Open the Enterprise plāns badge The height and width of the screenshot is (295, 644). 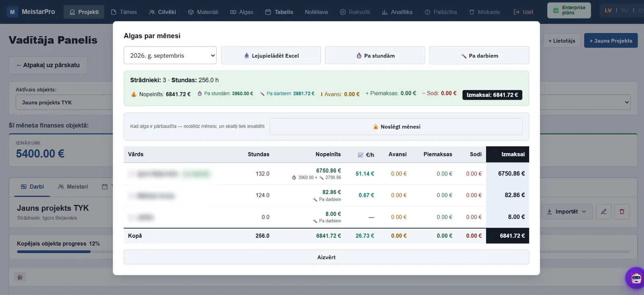click(x=569, y=10)
